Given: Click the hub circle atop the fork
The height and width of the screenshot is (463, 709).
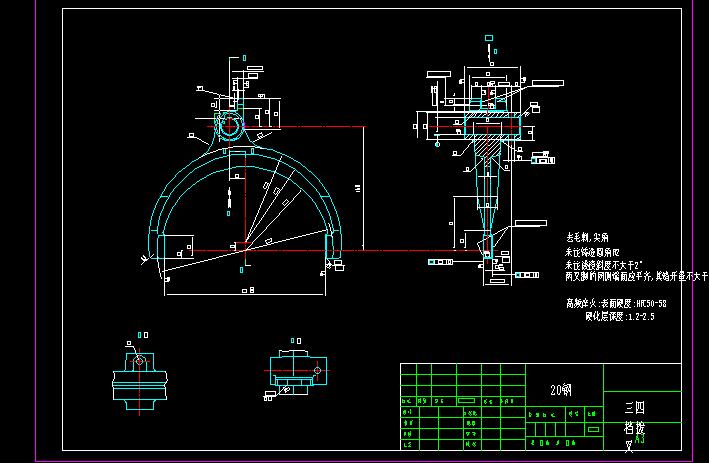Looking at the screenshot, I should (x=230, y=126).
